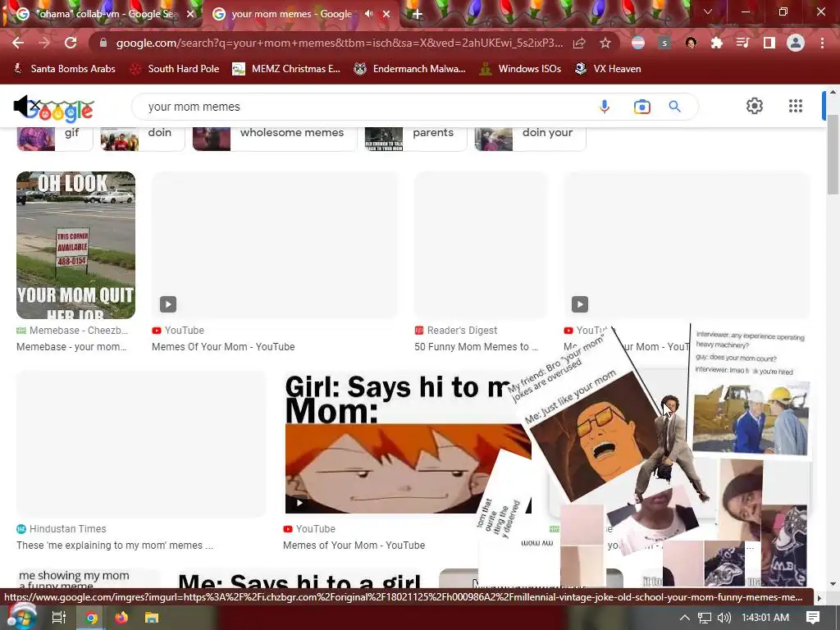Open the share page icon in address bar
Image resolution: width=840 pixels, height=630 pixels.
[579, 43]
